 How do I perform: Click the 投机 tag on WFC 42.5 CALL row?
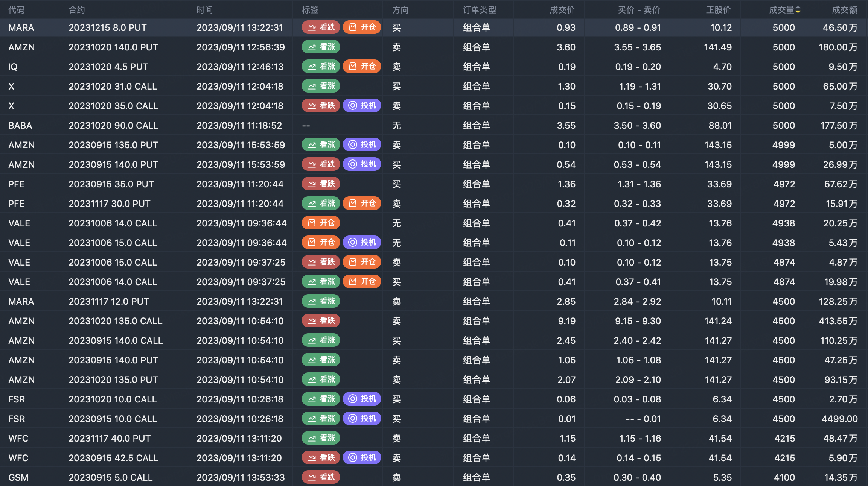pos(362,458)
